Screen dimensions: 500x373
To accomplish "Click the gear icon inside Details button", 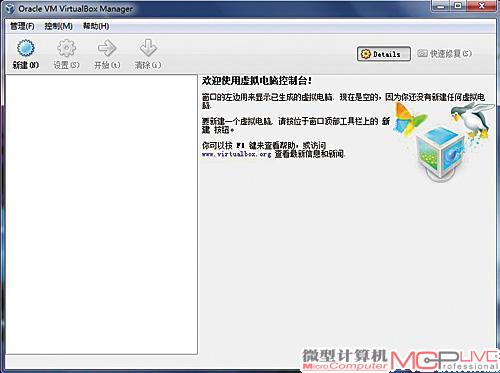I will (x=366, y=54).
